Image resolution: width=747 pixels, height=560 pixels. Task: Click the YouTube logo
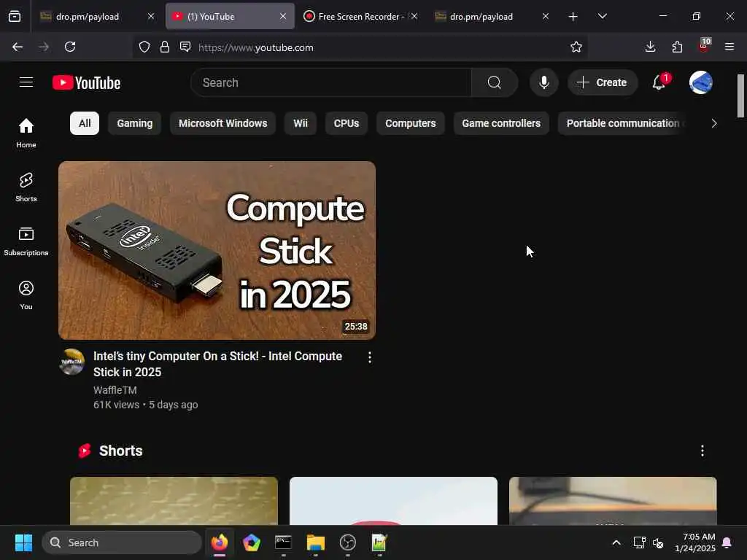pos(86,83)
